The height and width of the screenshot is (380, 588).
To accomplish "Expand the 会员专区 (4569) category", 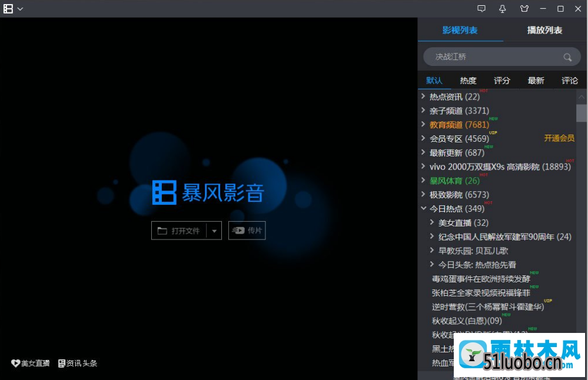I will click(423, 138).
